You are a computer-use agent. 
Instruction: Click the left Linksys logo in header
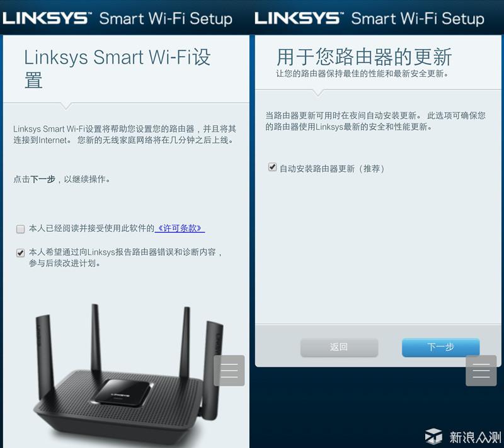47,18
